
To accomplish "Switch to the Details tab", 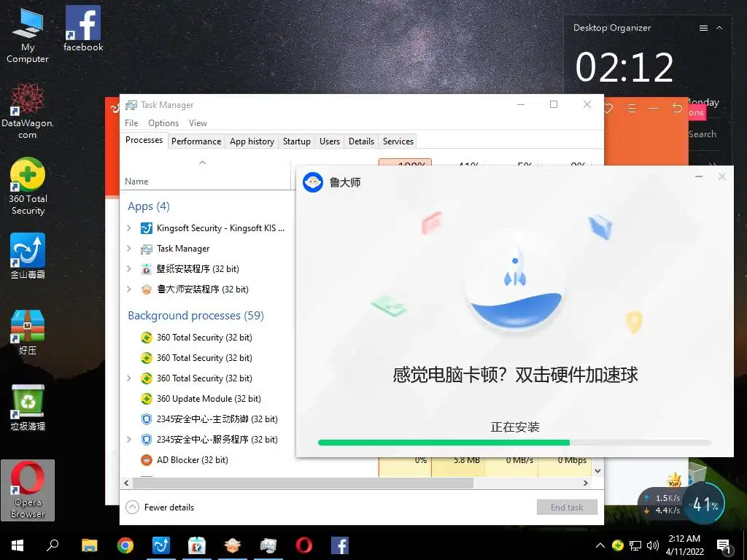I will pos(362,141).
